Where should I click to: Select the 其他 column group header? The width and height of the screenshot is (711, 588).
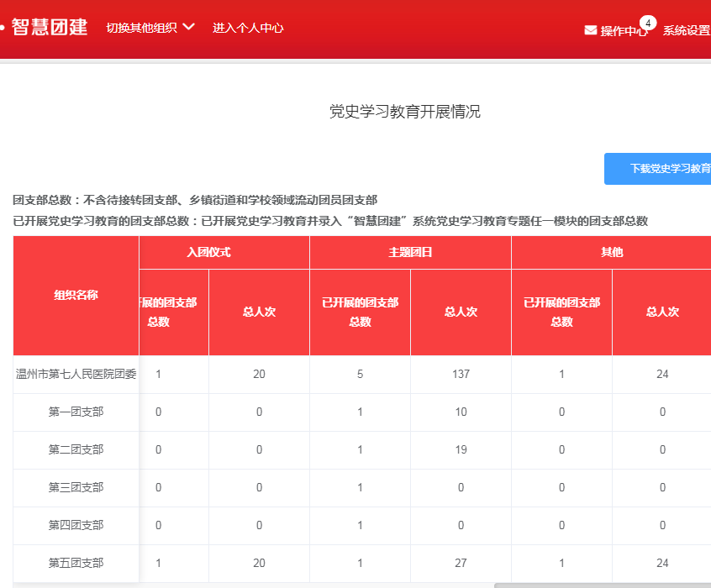(x=612, y=252)
